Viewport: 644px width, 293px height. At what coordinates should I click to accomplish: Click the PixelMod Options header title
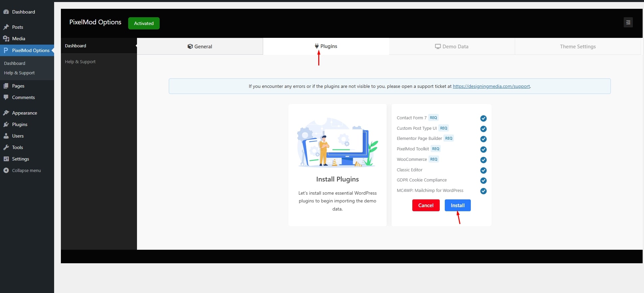95,22
